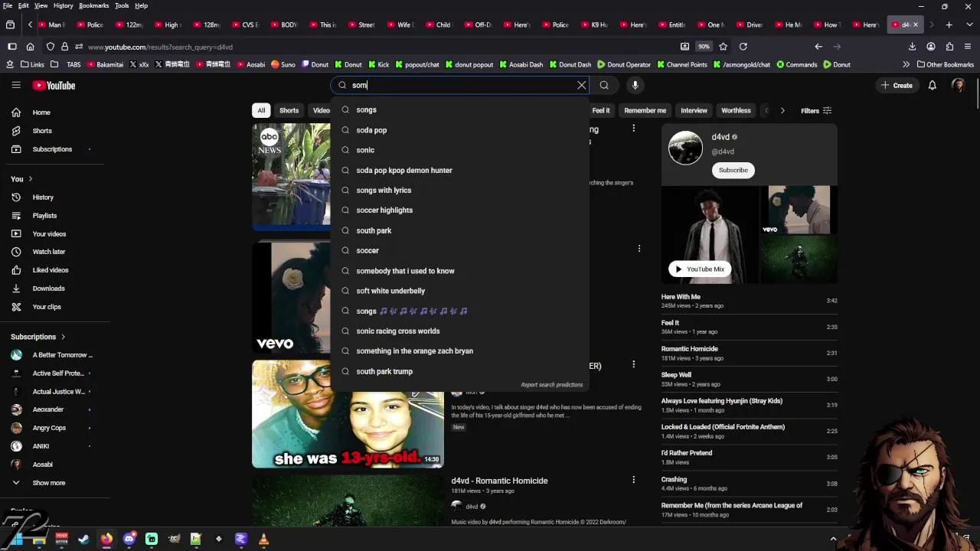
Task: Open more options for the Romantic Homicide result
Action: point(633,480)
